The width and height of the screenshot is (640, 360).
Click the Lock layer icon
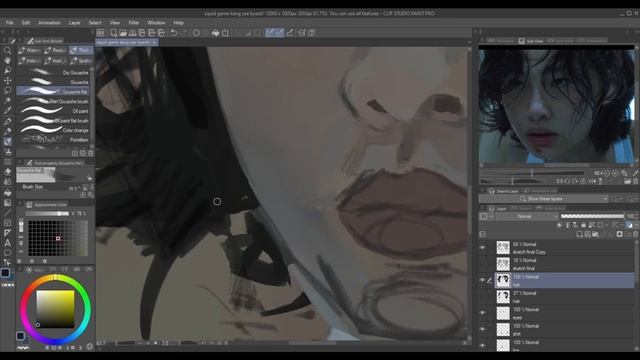click(x=583, y=225)
